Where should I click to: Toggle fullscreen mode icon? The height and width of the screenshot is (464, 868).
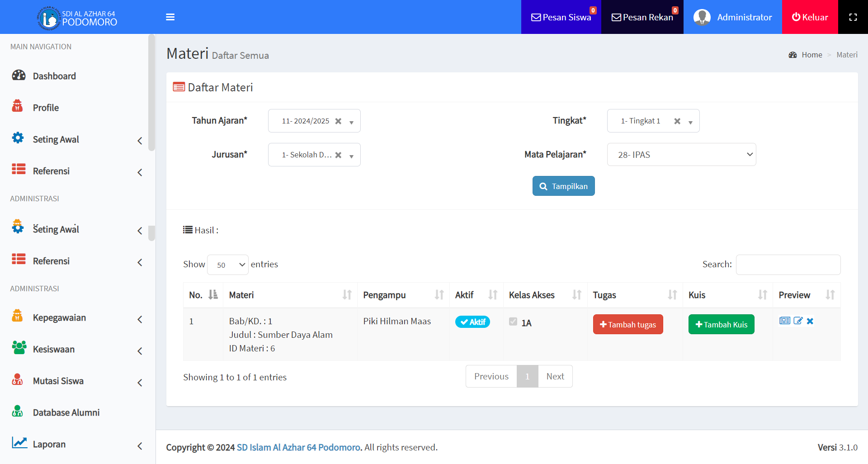point(853,17)
